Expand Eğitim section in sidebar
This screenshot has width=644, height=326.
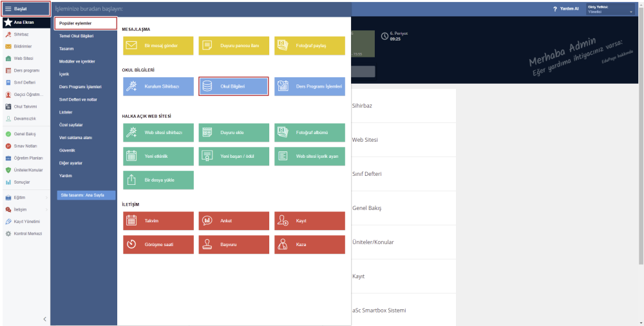pyautogui.click(x=26, y=198)
